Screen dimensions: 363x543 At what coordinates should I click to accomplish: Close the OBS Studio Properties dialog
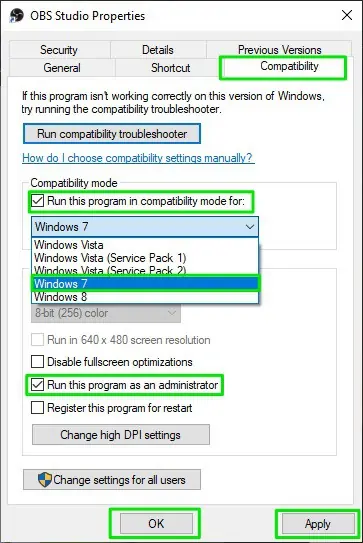coord(347,15)
